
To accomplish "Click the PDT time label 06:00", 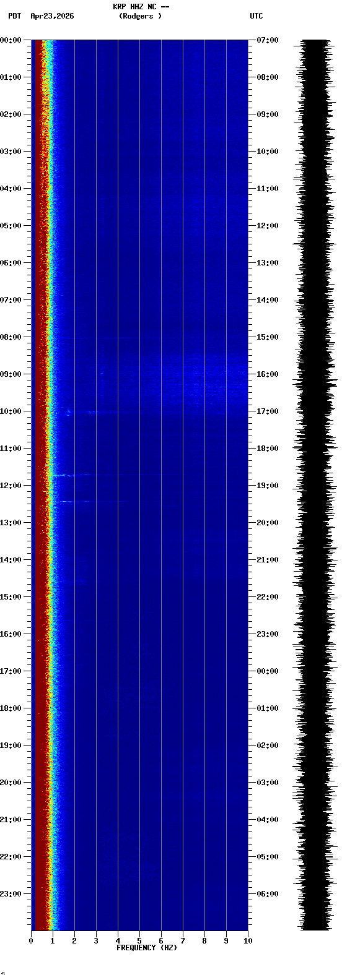I will click(11, 263).
